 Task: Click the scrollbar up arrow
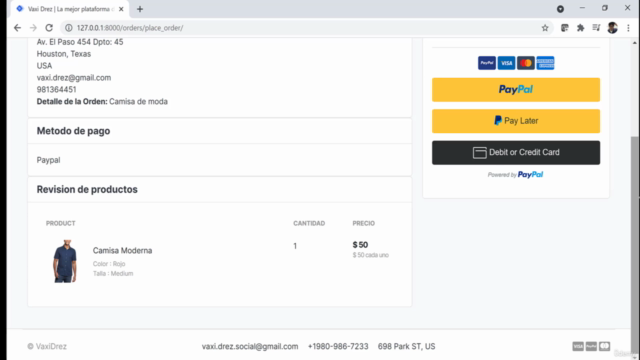[635, 42]
